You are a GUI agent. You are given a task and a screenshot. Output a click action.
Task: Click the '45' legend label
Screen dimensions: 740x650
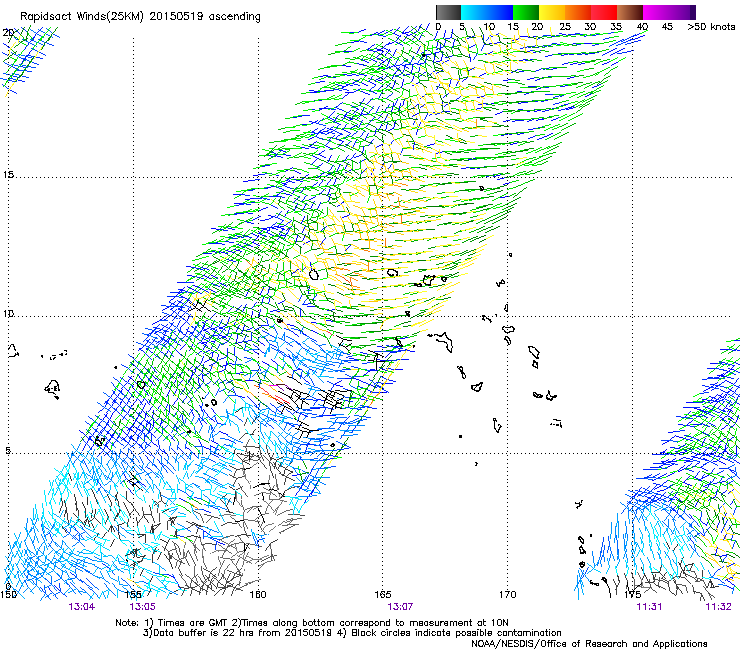pyautogui.click(x=667, y=27)
